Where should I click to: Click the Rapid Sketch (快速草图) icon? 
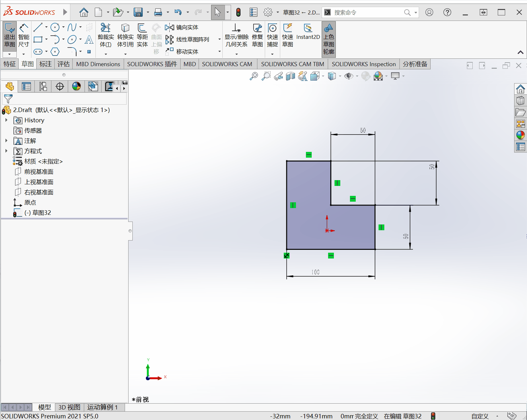[x=288, y=35]
